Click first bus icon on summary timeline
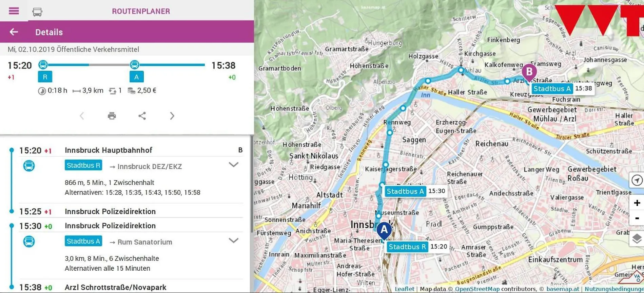Screen dimensions: 644x293 43,64
